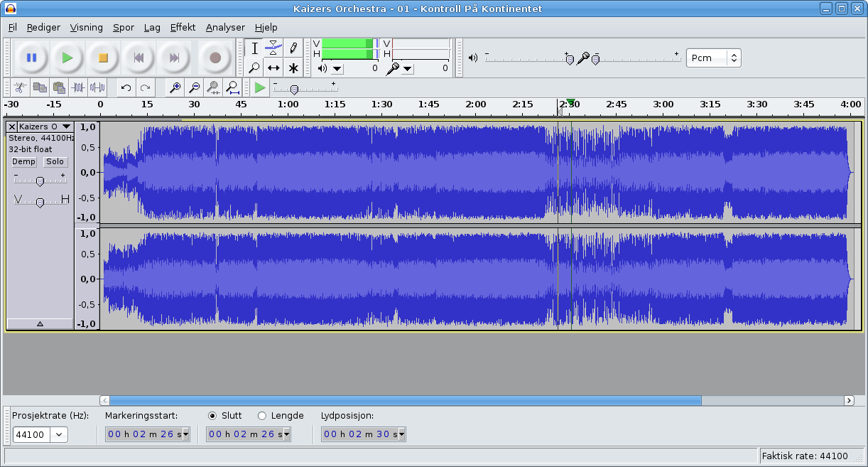
Task: Select the Selection (I-beam) tool
Action: (254, 48)
